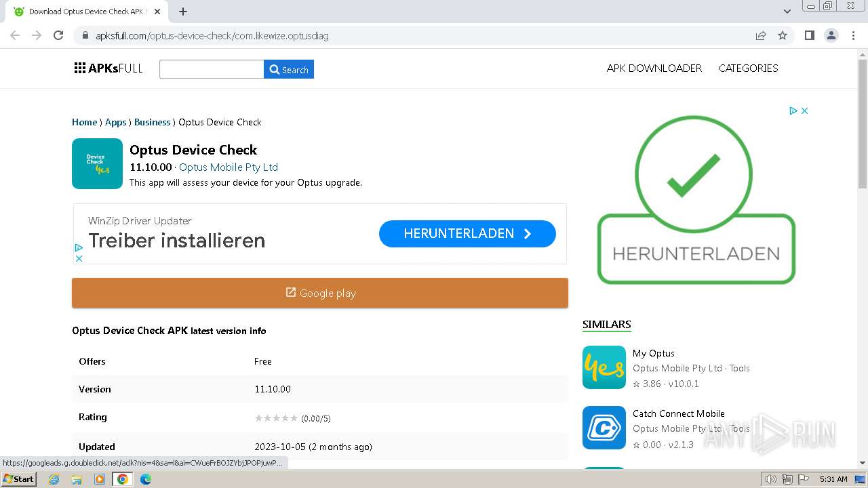Click AdChoices icon on WinZip banner
Image resolution: width=868 pixels, height=488 pixels.
[79, 248]
